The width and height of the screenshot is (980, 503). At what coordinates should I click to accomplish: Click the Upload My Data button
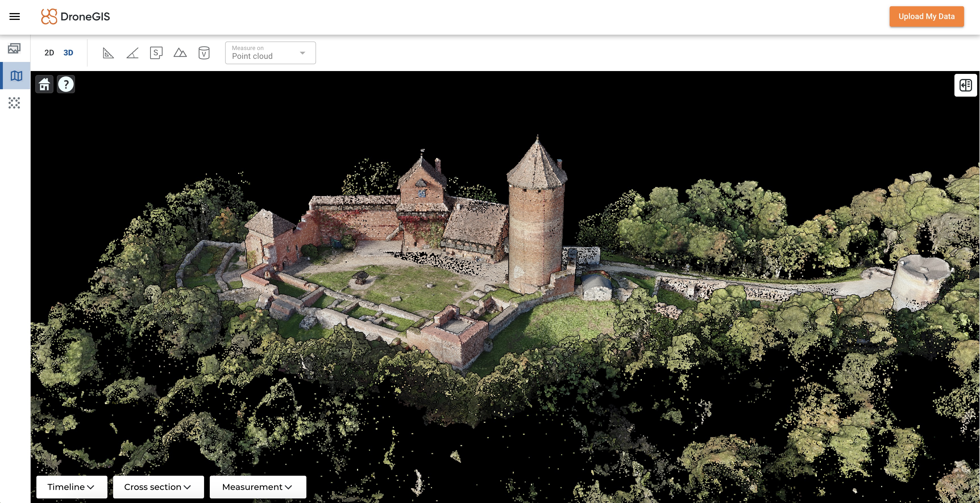[x=926, y=16]
